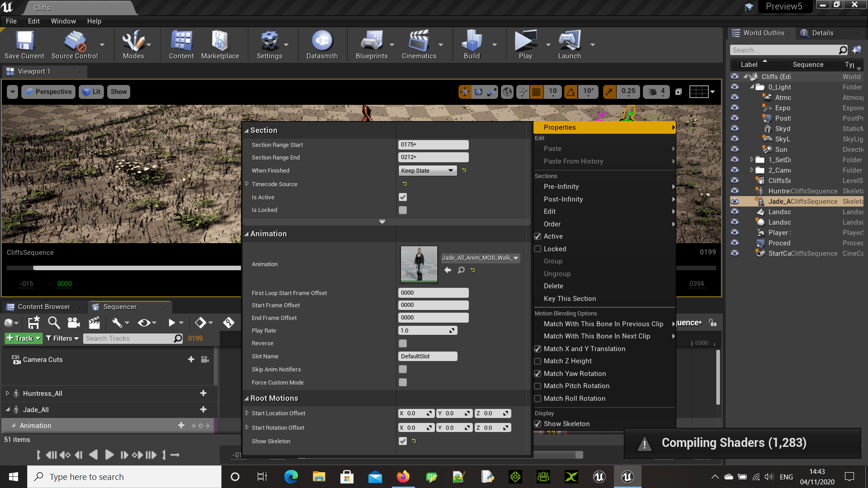Image resolution: width=868 pixels, height=488 pixels.
Task: Hide the Sun actor via eye icon
Action: 735,149
